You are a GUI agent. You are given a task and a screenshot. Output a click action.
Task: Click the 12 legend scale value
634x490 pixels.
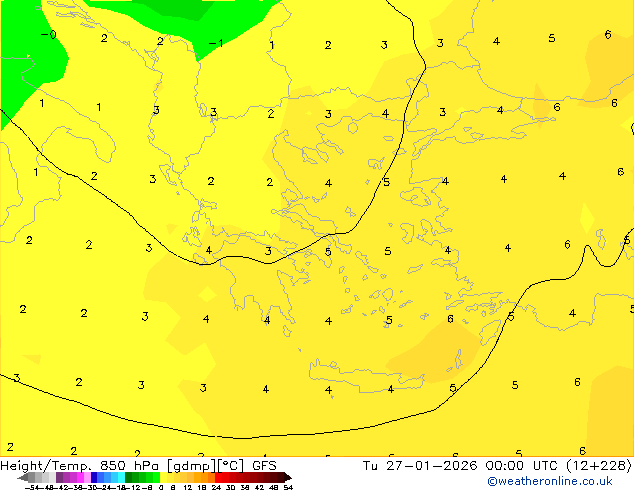coord(187,488)
